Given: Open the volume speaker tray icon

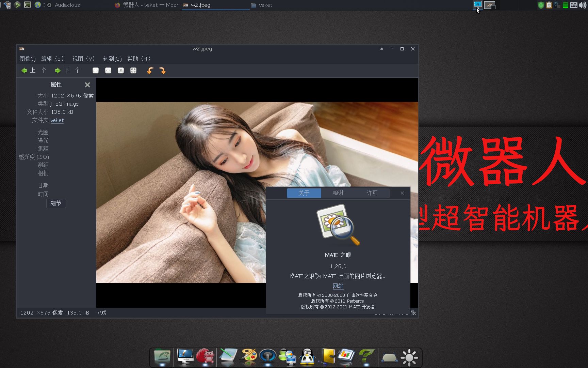Looking at the screenshot, I should click(x=582, y=5).
